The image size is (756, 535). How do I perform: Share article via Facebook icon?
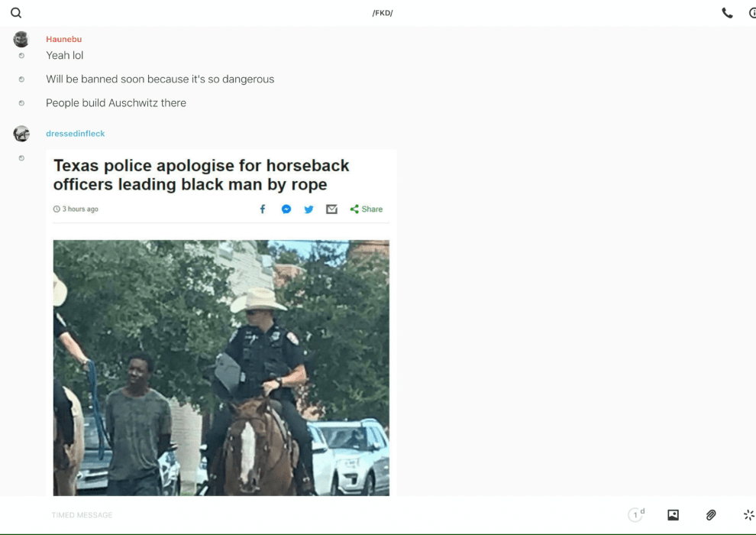pyautogui.click(x=263, y=209)
